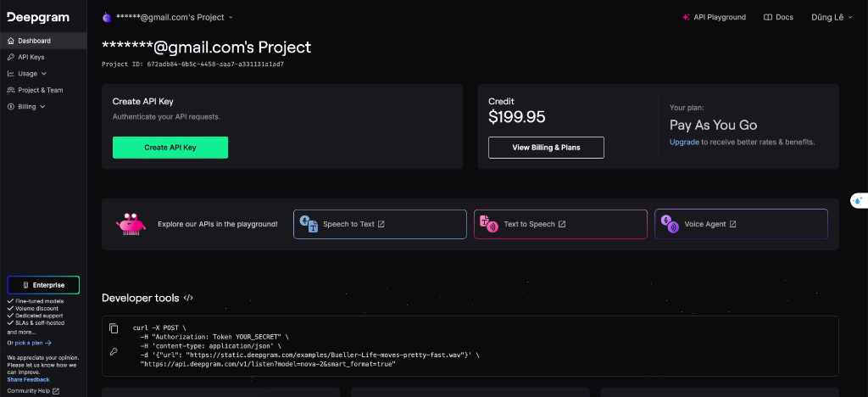The image size is (868, 397).
Task: Click the Fine-tuned models feature line
Action: tap(36, 301)
